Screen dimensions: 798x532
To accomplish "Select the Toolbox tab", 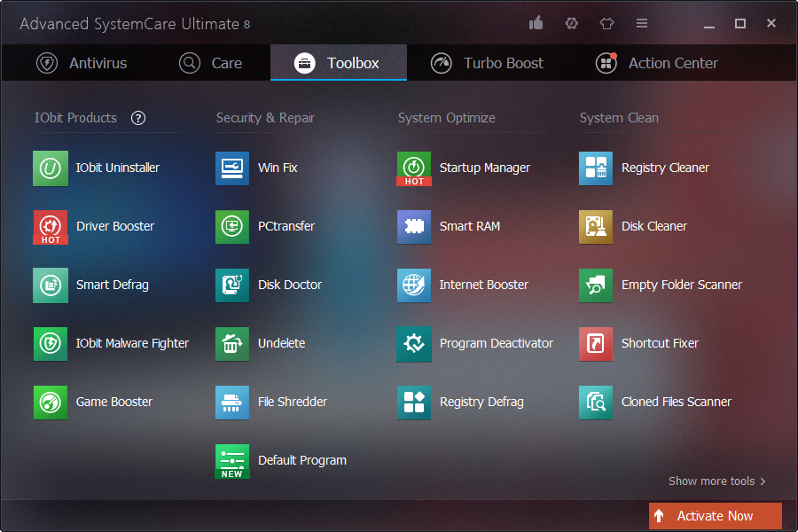I will 339,63.
